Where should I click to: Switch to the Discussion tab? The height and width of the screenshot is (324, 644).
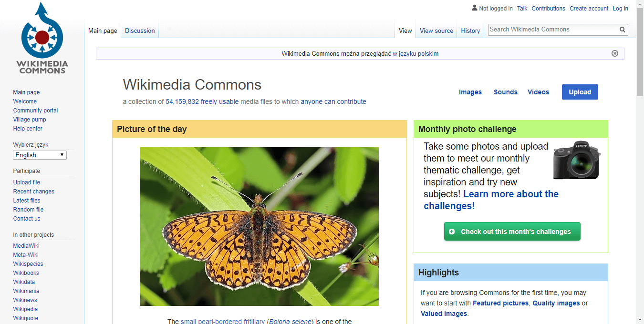pyautogui.click(x=140, y=31)
